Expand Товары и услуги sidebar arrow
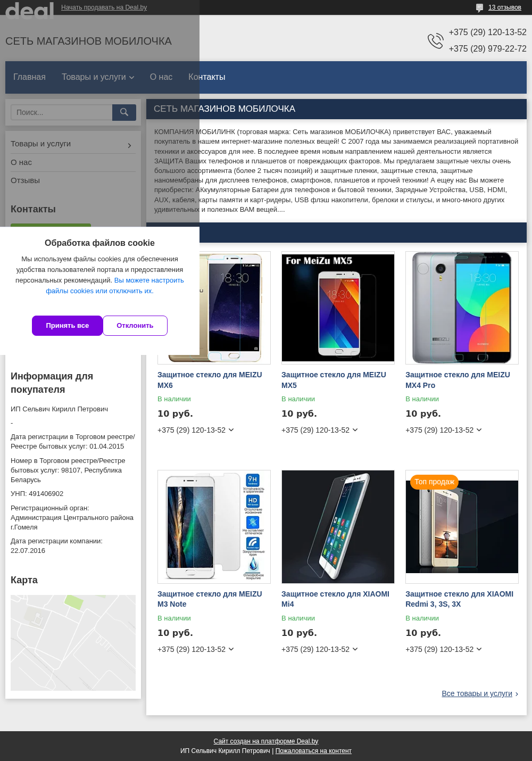Viewport: 532px width, 761px height. click(x=129, y=145)
